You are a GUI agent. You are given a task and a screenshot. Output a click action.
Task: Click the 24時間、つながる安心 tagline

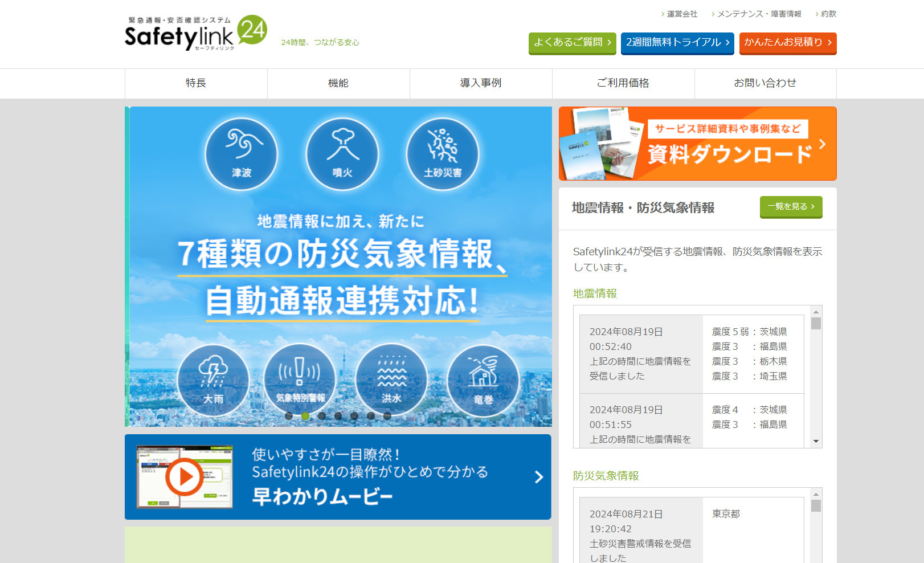(x=320, y=42)
